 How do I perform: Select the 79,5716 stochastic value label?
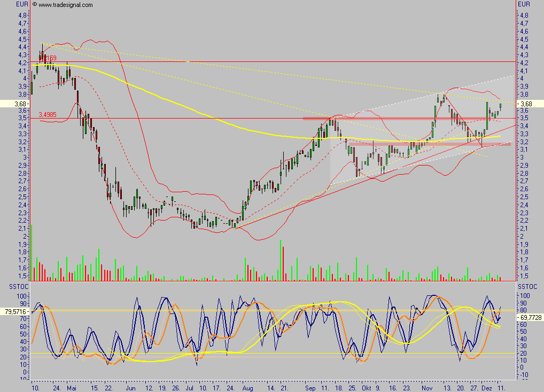coord(14,310)
